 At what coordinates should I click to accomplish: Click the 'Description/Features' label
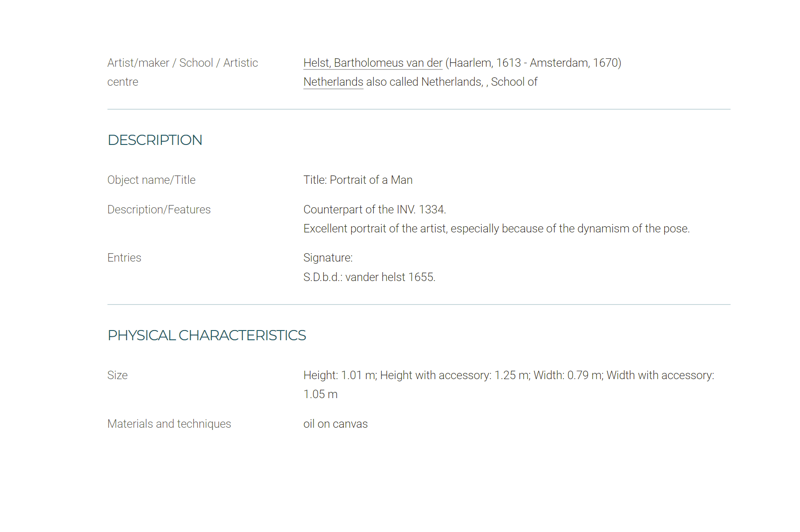click(159, 209)
